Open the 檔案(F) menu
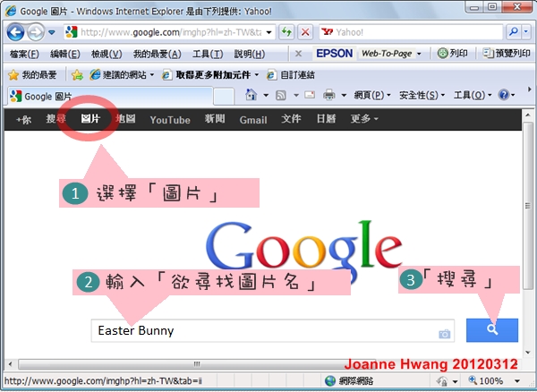 tap(24, 54)
